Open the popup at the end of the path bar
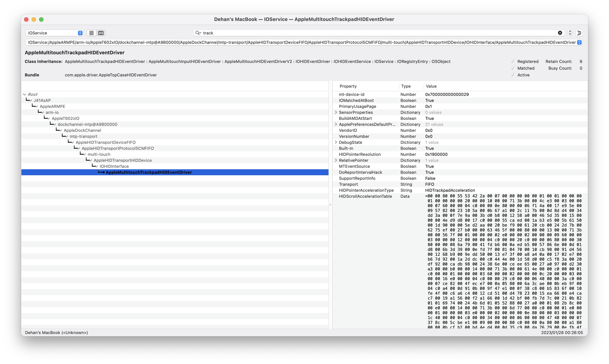609x364 pixels. click(580, 42)
